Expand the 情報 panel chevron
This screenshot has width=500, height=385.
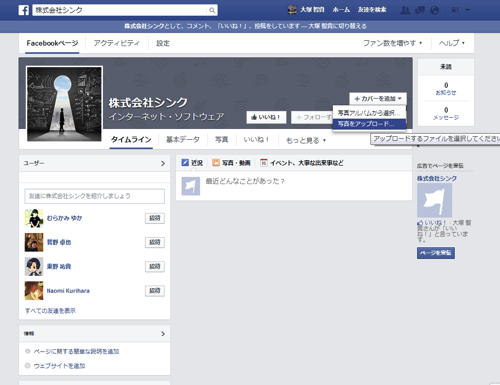tap(163, 334)
